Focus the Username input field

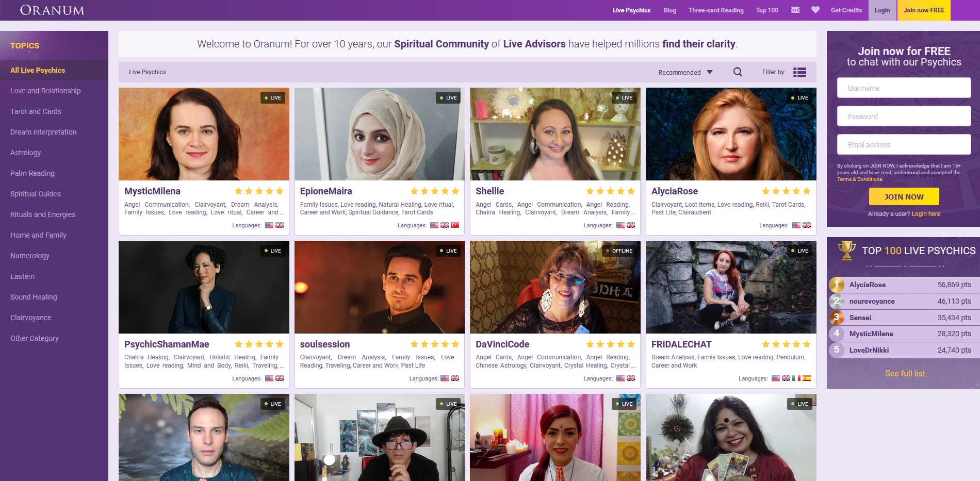904,88
